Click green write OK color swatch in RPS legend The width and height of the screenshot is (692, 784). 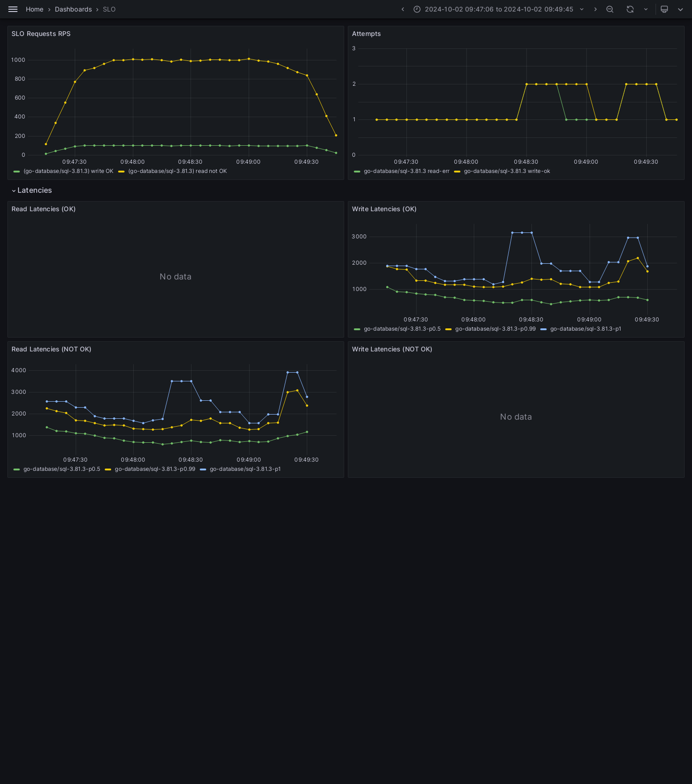click(x=17, y=172)
